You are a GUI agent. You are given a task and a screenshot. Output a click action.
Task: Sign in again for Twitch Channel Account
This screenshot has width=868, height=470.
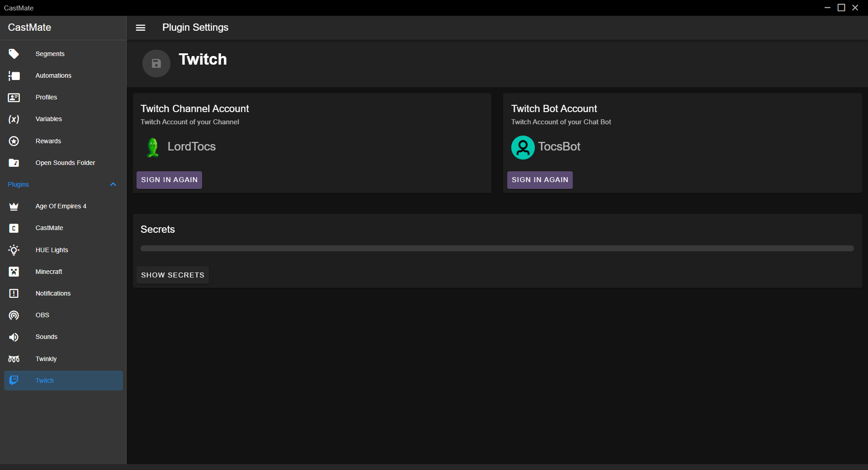pyautogui.click(x=169, y=180)
